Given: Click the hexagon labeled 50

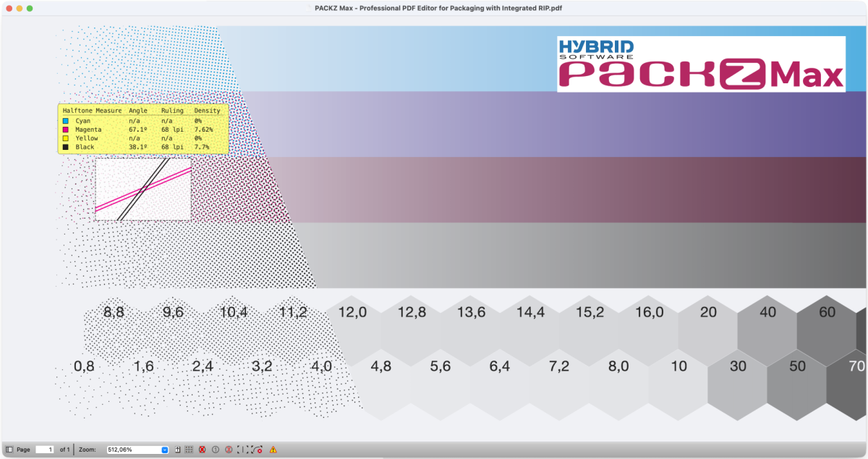Looking at the screenshot, I should pyautogui.click(x=797, y=384).
